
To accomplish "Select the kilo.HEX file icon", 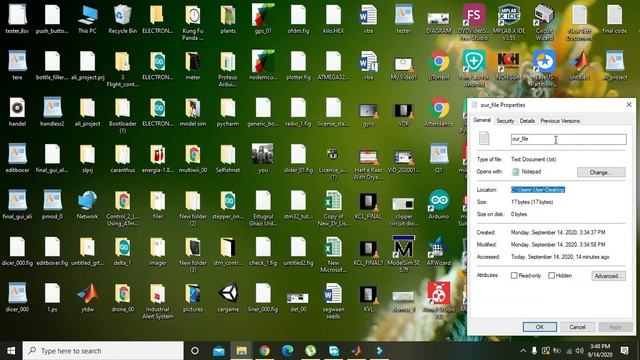I will point(333,19).
